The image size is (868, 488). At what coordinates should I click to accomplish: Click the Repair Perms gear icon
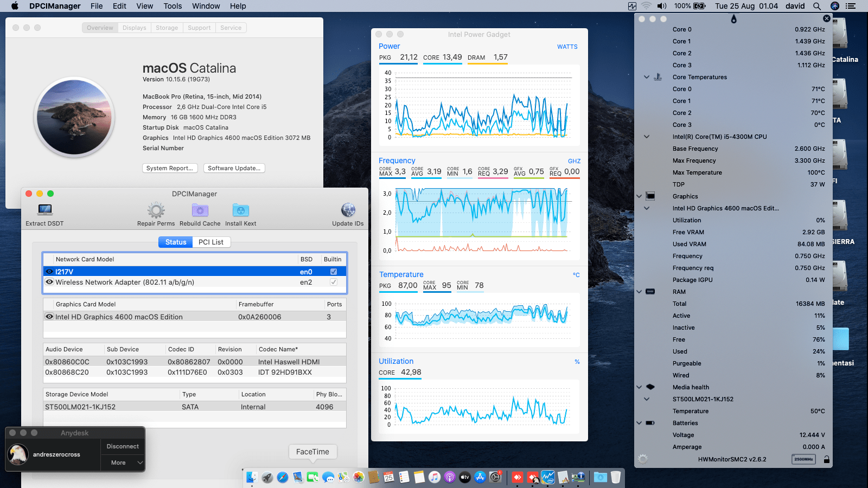coord(156,210)
